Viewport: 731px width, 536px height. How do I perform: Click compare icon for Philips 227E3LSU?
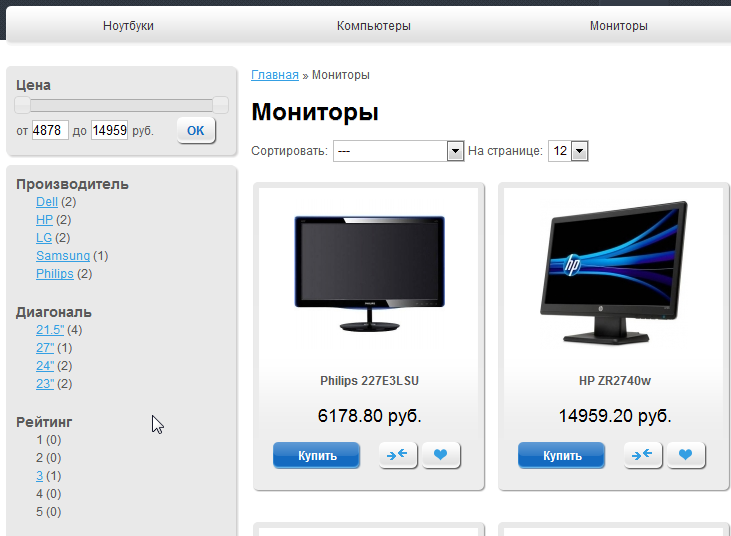[x=398, y=455]
